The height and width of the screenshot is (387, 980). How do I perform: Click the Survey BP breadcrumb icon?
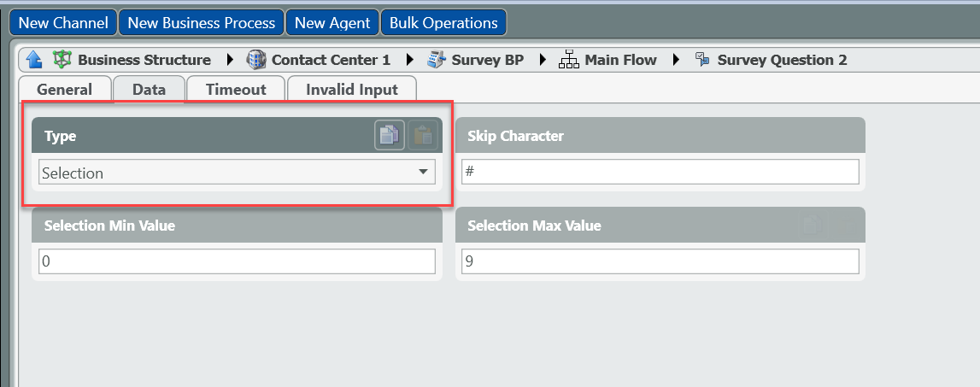(x=437, y=60)
